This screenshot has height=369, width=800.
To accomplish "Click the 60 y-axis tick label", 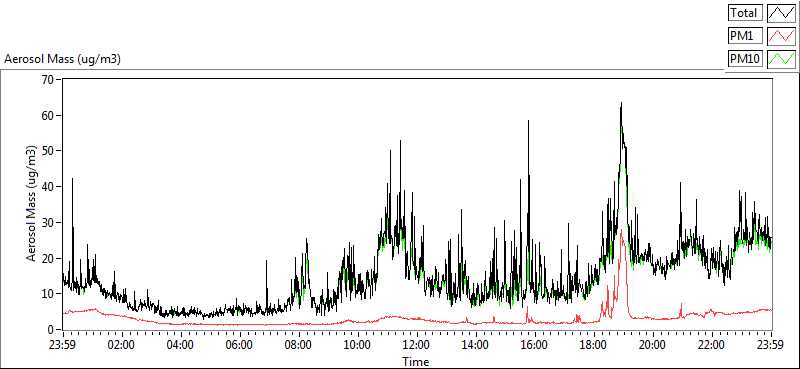I will pos(48,115).
